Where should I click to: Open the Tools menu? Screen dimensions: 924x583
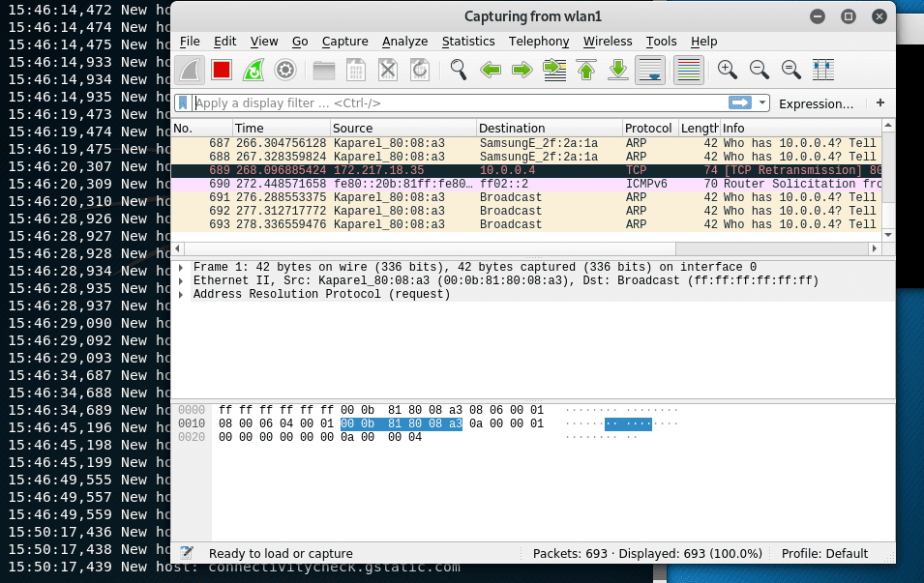(661, 42)
